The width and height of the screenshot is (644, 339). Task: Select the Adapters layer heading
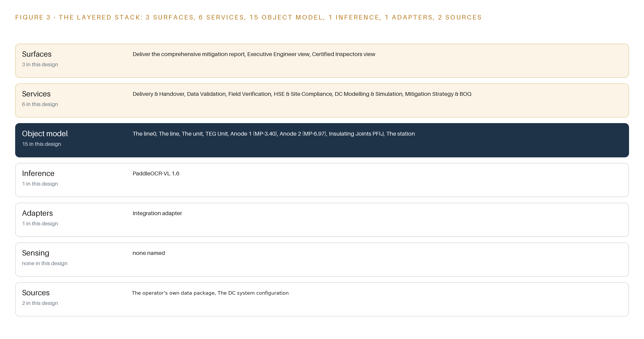pyautogui.click(x=38, y=213)
